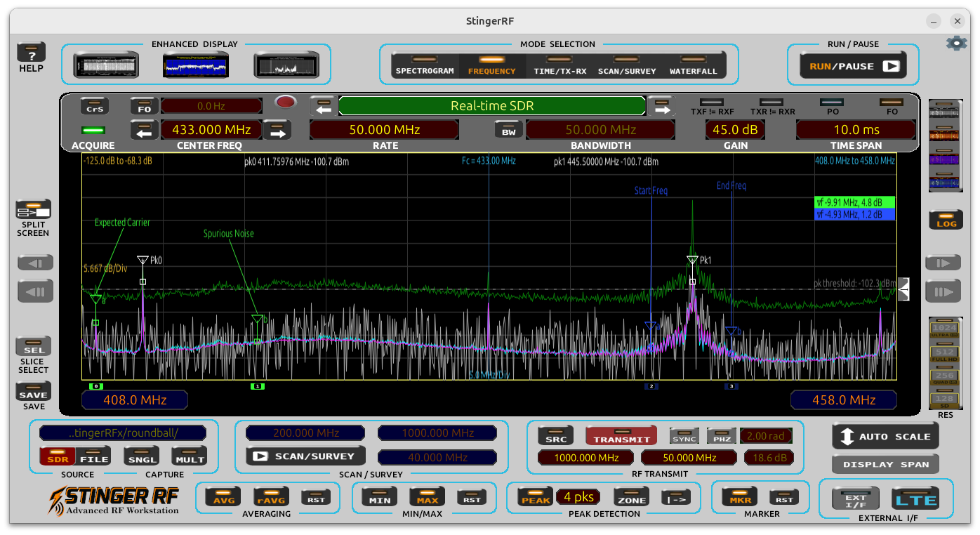Open the HELP question-mark button

click(x=32, y=53)
